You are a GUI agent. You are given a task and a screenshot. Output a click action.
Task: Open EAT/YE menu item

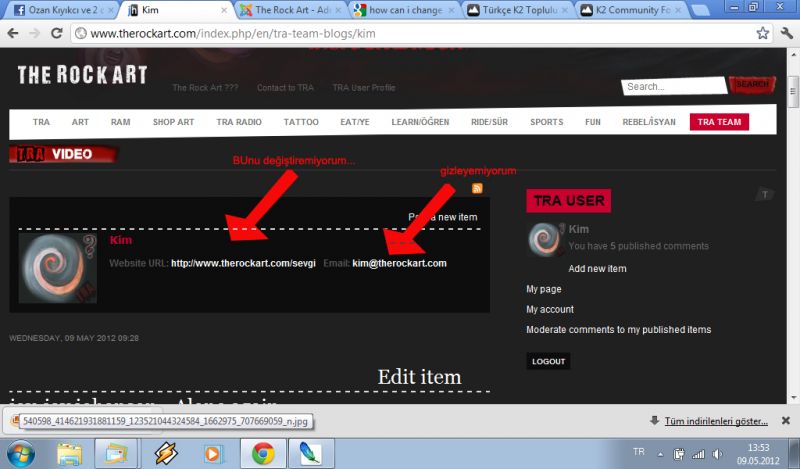355,122
